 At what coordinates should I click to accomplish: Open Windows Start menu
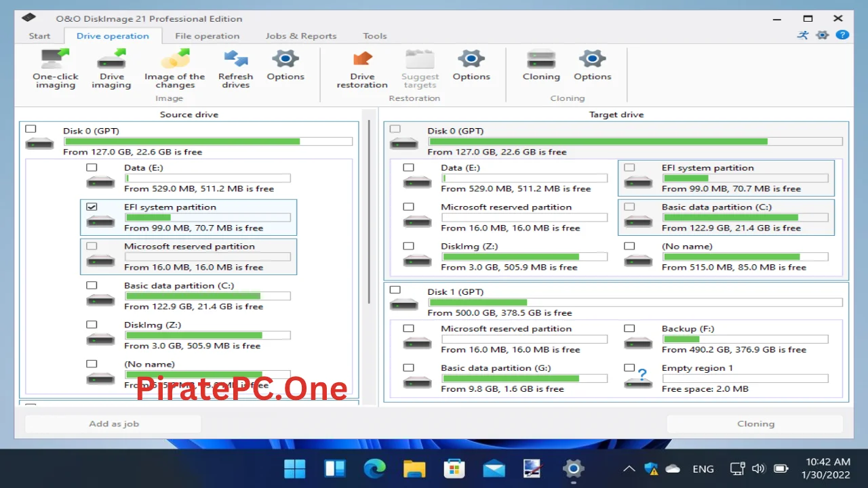pyautogui.click(x=294, y=468)
